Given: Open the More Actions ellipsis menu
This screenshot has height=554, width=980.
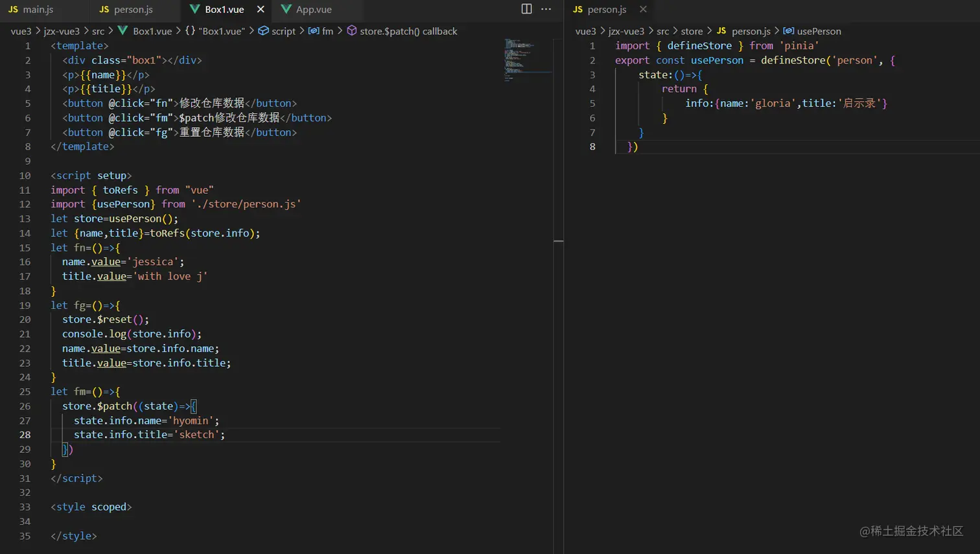Looking at the screenshot, I should (x=546, y=9).
